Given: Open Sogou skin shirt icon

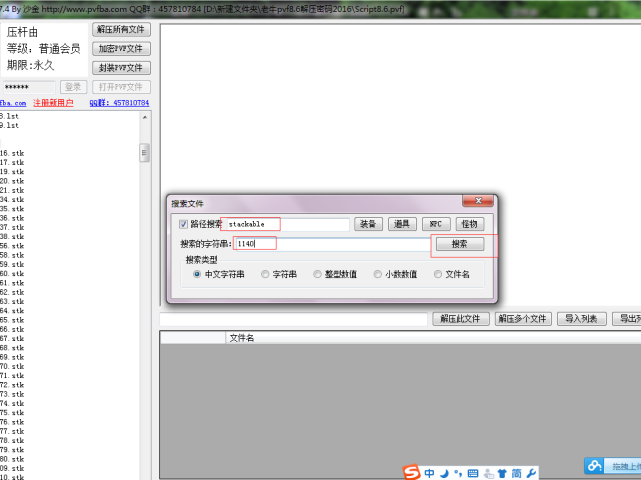Looking at the screenshot, I should 502,472.
